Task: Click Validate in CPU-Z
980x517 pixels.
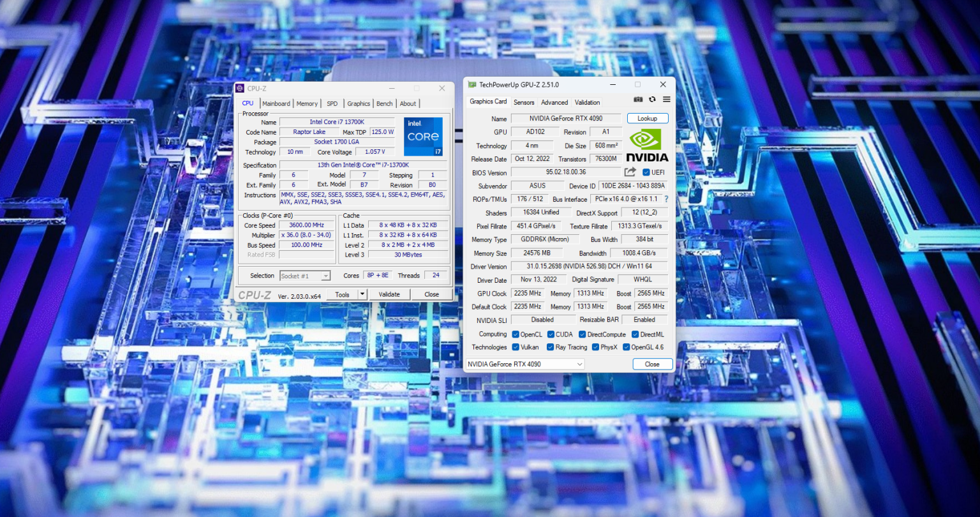Action: (x=389, y=294)
